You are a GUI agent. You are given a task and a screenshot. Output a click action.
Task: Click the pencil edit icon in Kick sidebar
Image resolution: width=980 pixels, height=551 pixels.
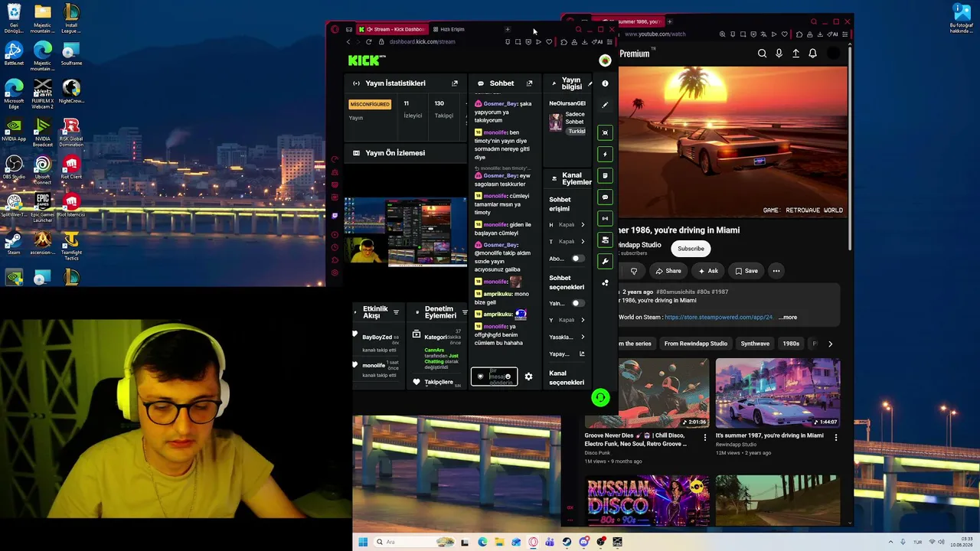point(605,105)
